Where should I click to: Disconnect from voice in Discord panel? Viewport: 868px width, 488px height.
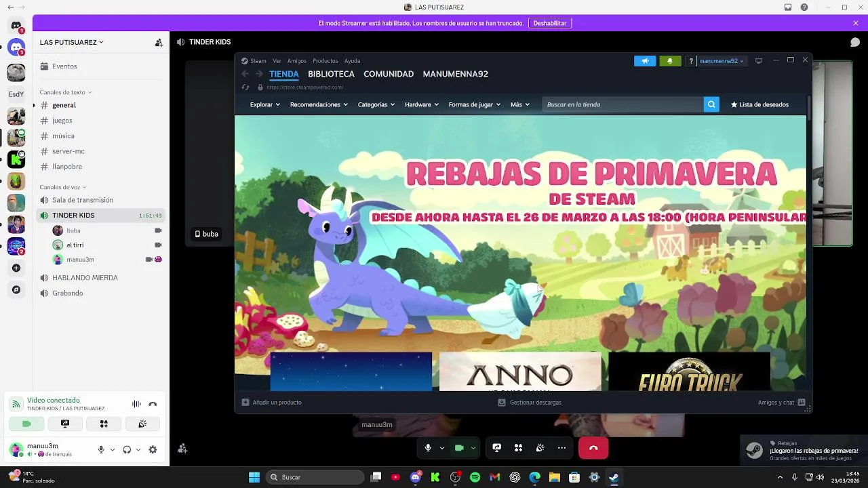click(153, 404)
